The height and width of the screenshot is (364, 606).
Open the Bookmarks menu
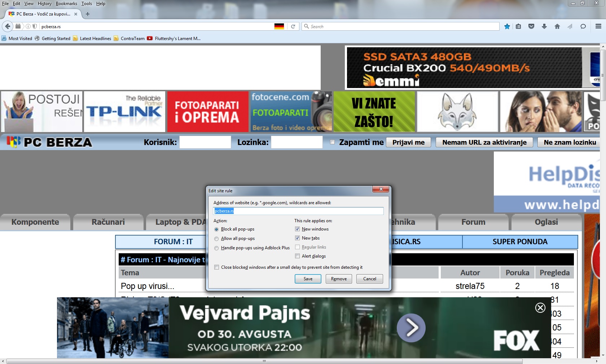click(x=66, y=4)
